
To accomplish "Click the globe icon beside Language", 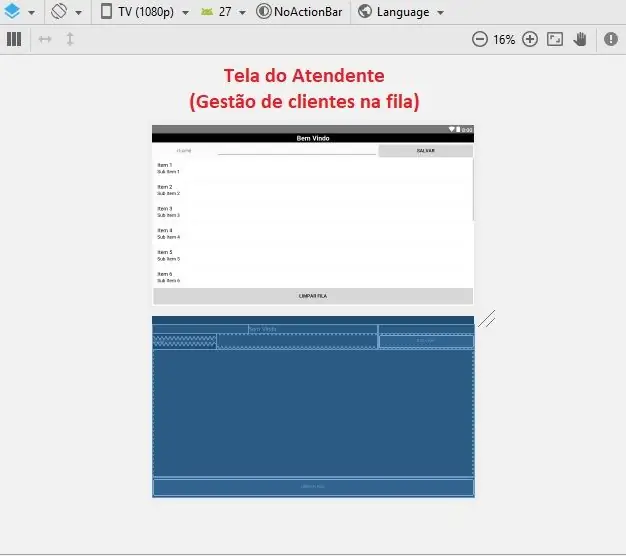I will (365, 11).
